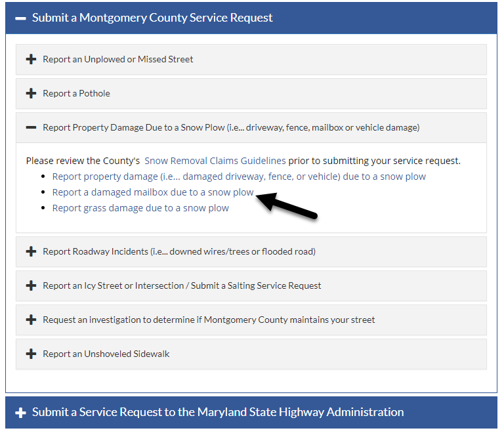
Task: Open the Snow Removal Claims Guidelines link
Action: pyautogui.click(x=215, y=161)
